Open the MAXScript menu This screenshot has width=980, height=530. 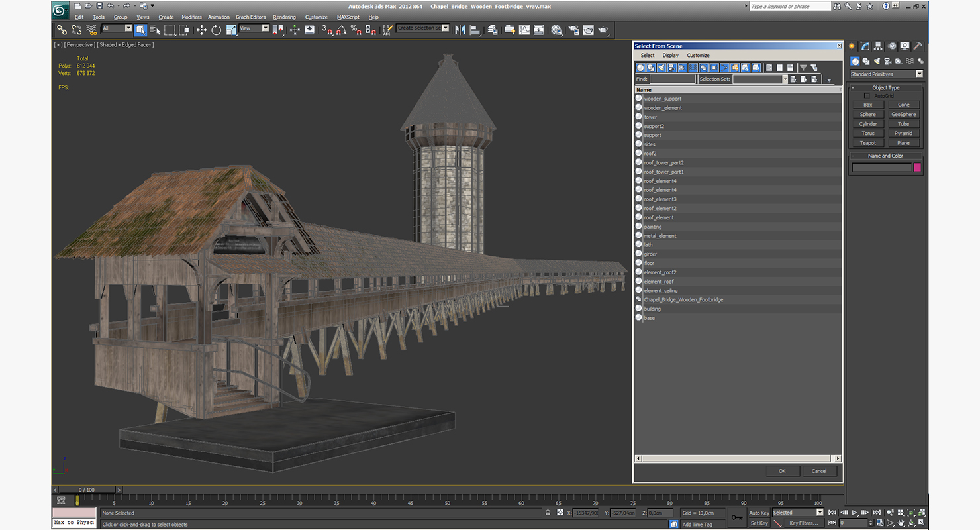[x=348, y=17]
